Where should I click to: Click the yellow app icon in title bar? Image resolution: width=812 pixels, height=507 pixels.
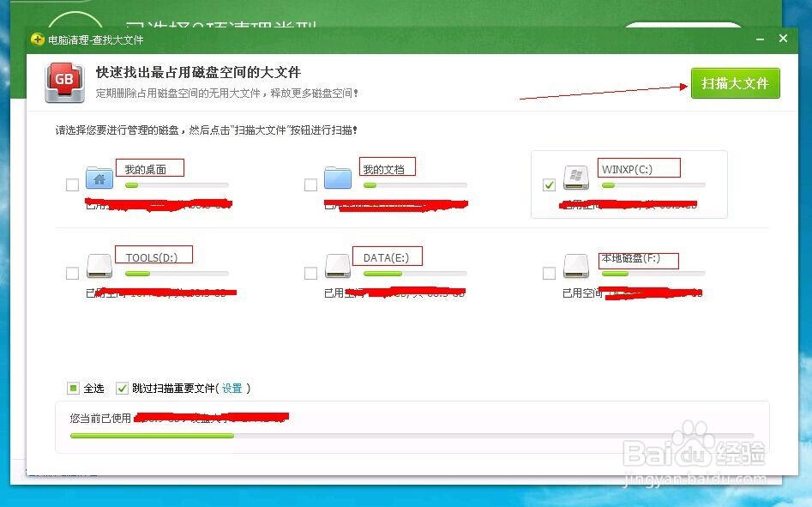click(37, 39)
